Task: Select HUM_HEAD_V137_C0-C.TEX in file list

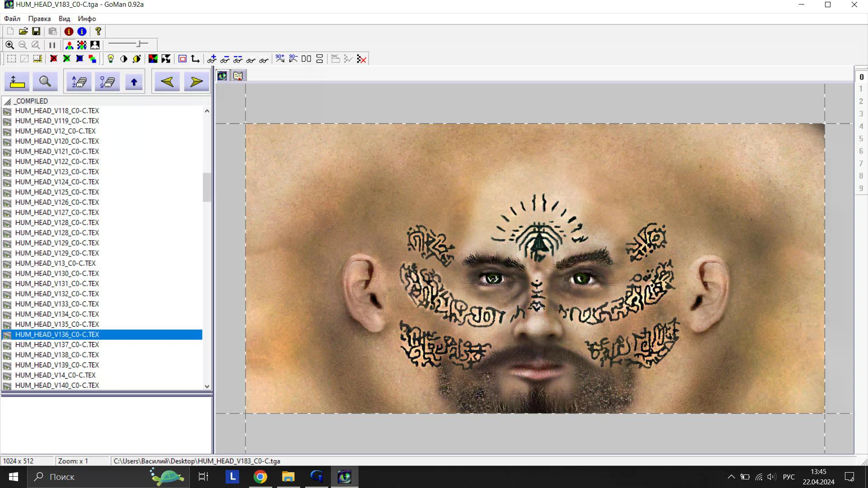Action: click(x=57, y=345)
